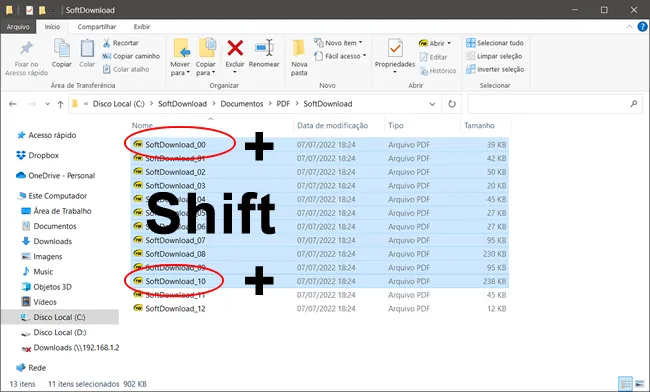Sort by the Nome column header
The height and width of the screenshot is (392, 650).
(x=142, y=125)
